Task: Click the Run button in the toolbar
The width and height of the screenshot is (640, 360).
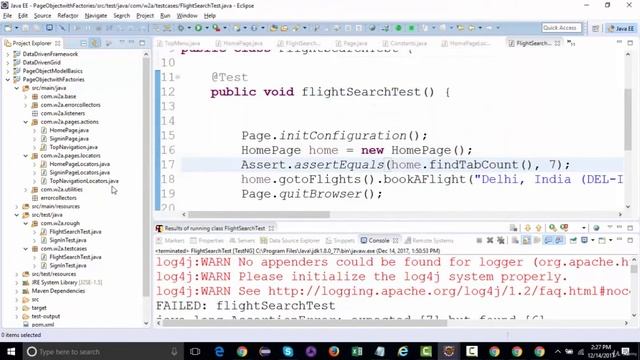Action: 198,28
